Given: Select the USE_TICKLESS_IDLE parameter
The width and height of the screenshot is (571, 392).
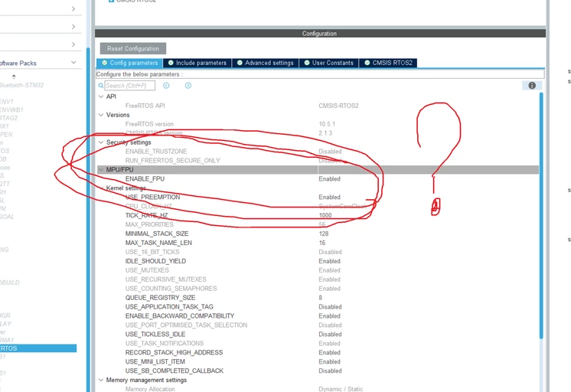Looking at the screenshot, I should point(155,334).
